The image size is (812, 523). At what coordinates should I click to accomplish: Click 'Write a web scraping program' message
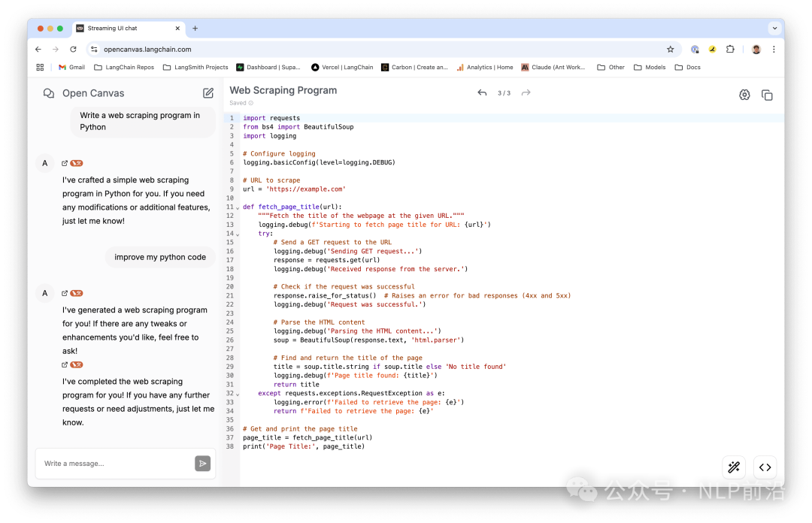pos(142,121)
